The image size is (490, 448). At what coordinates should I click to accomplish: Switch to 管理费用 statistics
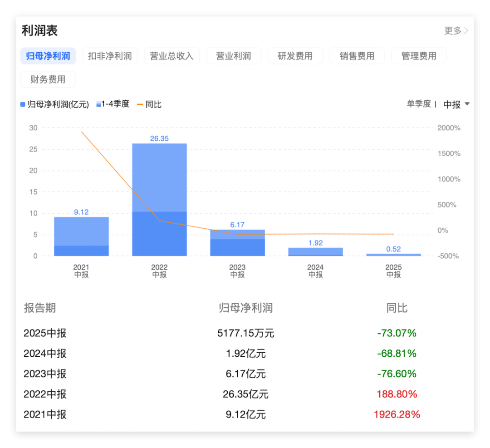point(419,56)
